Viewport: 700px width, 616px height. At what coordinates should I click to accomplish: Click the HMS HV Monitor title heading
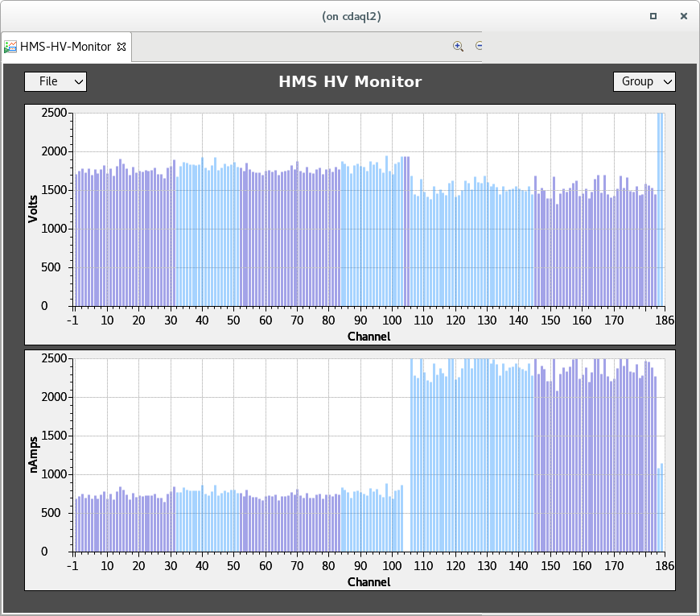(x=350, y=81)
